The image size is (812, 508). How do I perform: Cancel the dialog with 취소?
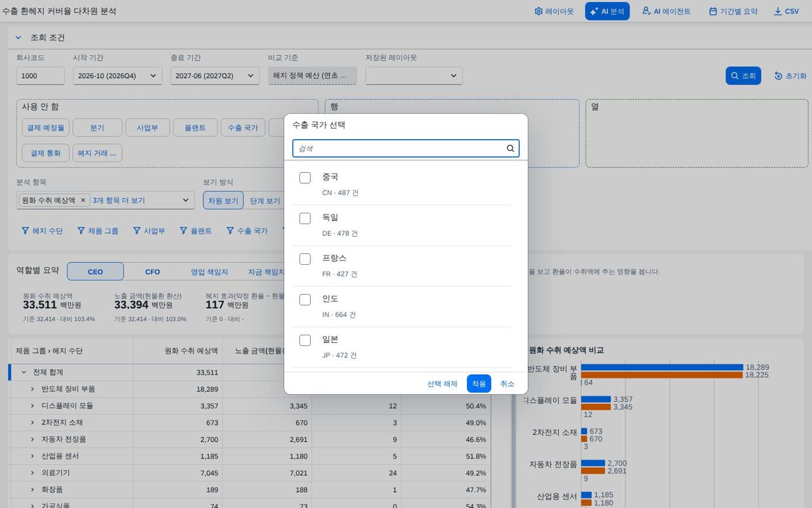tap(507, 384)
